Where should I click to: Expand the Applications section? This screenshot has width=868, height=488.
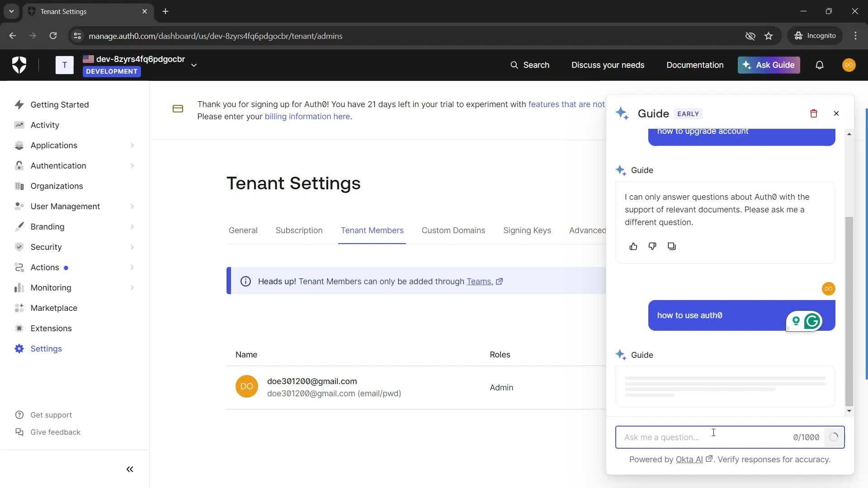tap(75, 145)
